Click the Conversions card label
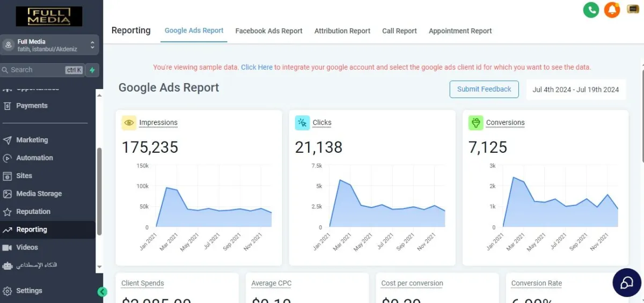Image resolution: width=644 pixels, height=303 pixels. coord(506,122)
